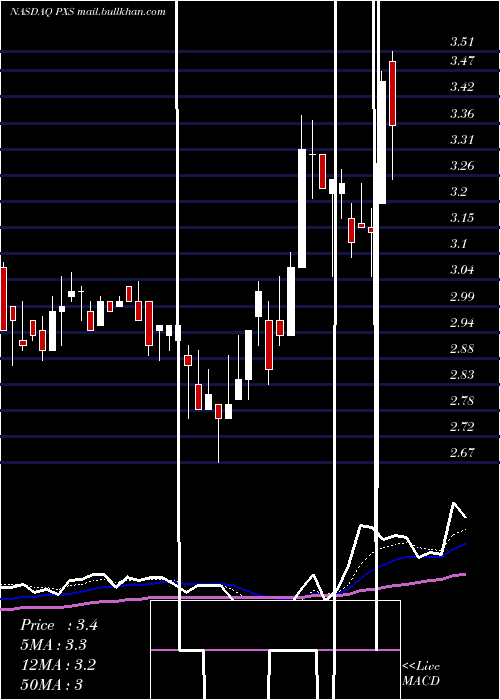Click the 3.42 price axis label

(462, 87)
